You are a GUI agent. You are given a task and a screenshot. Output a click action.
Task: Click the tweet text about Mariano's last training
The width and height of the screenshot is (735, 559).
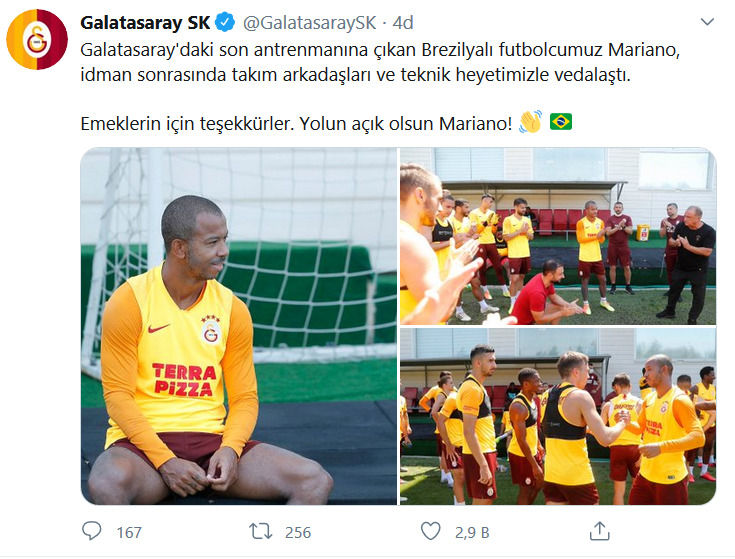point(380,62)
